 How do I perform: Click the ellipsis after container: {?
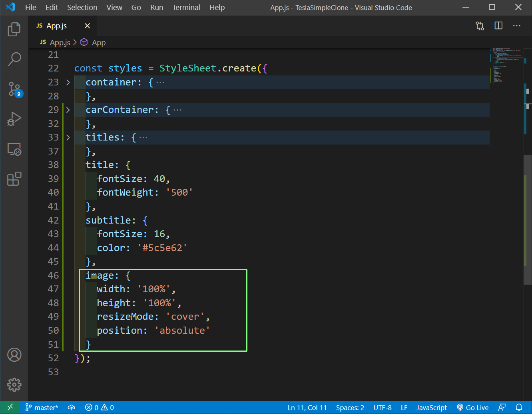(x=160, y=83)
